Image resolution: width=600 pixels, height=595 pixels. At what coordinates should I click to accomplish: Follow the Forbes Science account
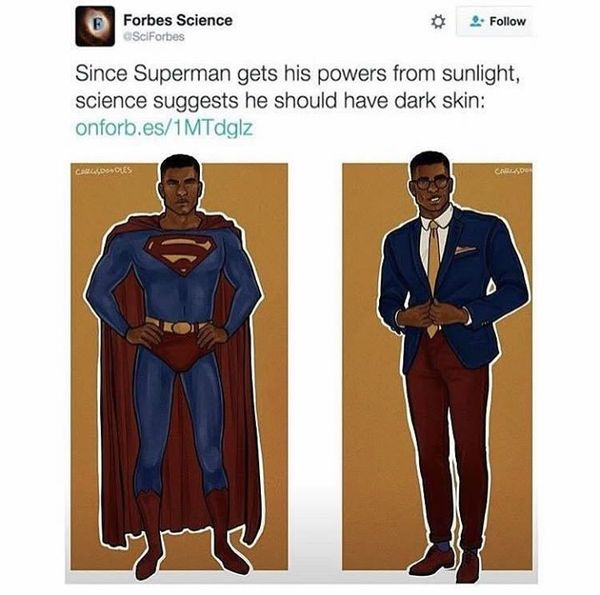click(x=494, y=21)
